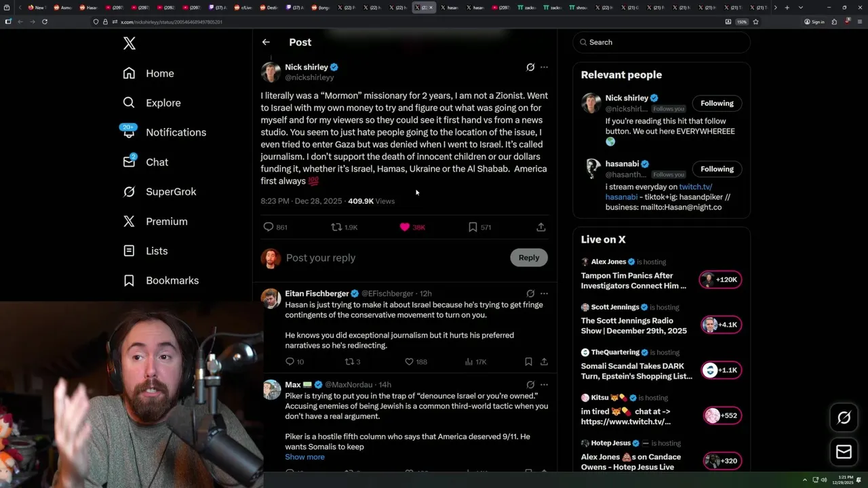Open the floating Grok button

click(x=844, y=418)
